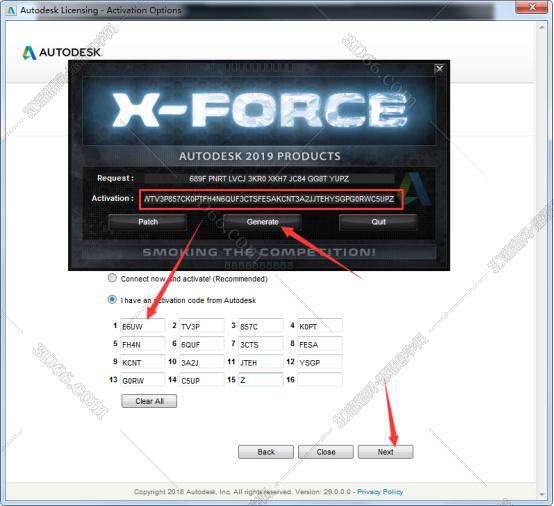The image size is (554, 506).
Task: Click the scrollbar down arrow
Action: (541, 494)
